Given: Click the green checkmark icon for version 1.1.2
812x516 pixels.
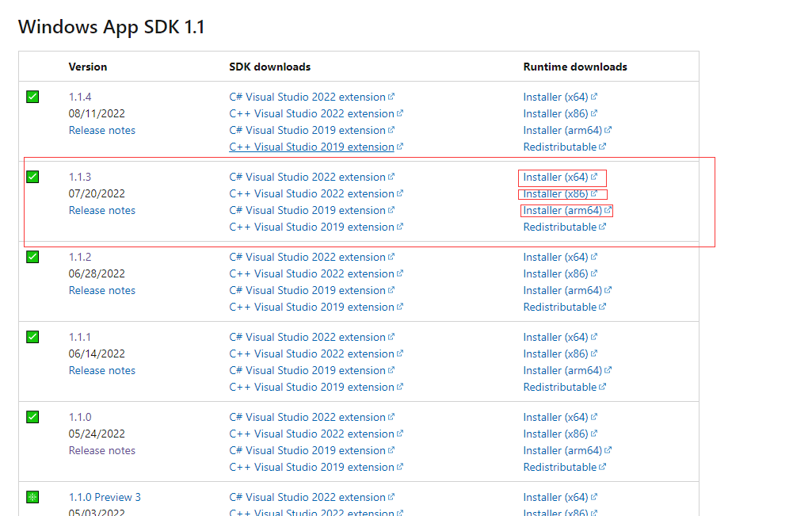Looking at the screenshot, I should tap(32, 257).
